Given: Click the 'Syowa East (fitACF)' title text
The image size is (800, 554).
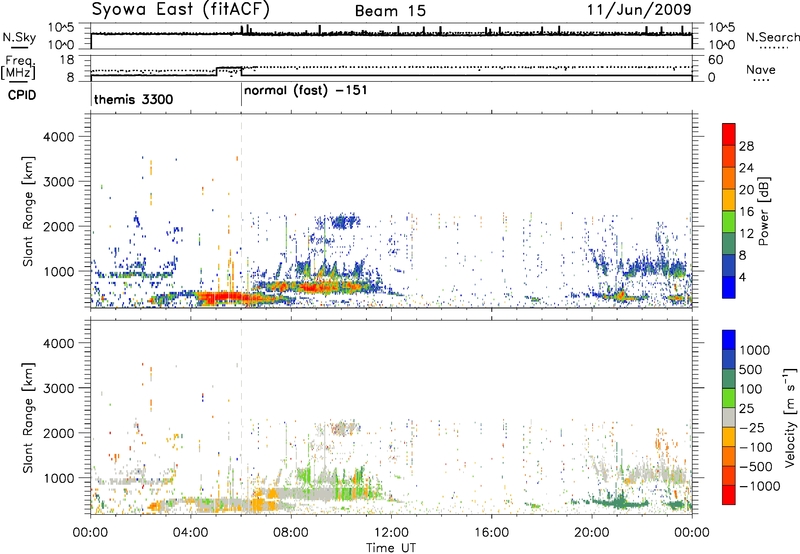Looking at the screenshot, I should [x=181, y=10].
